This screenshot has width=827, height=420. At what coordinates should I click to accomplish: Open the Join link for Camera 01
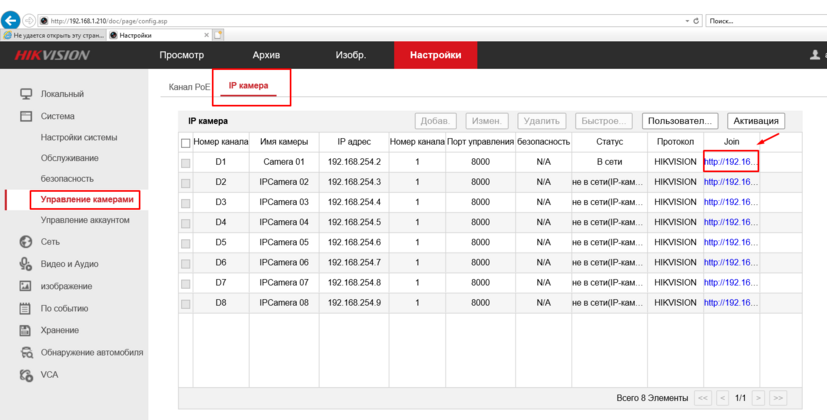[730, 161]
